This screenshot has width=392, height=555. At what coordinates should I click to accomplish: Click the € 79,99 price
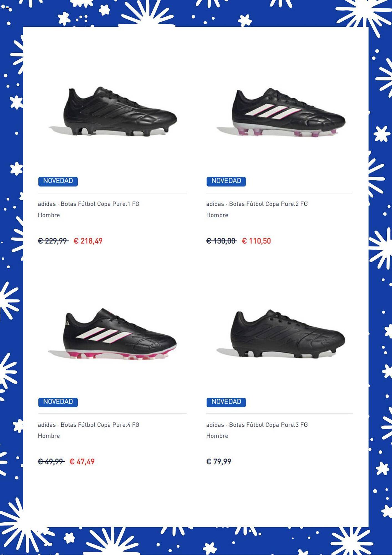tap(219, 462)
